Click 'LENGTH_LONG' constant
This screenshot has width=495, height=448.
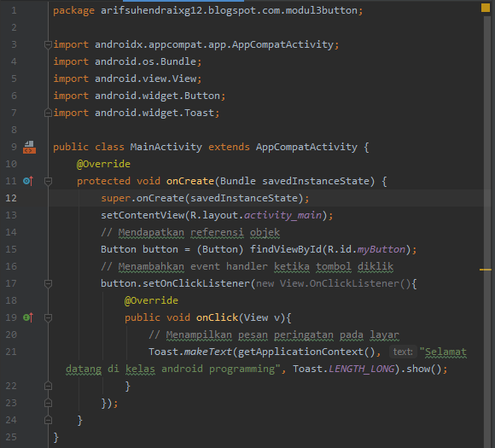pos(362,369)
